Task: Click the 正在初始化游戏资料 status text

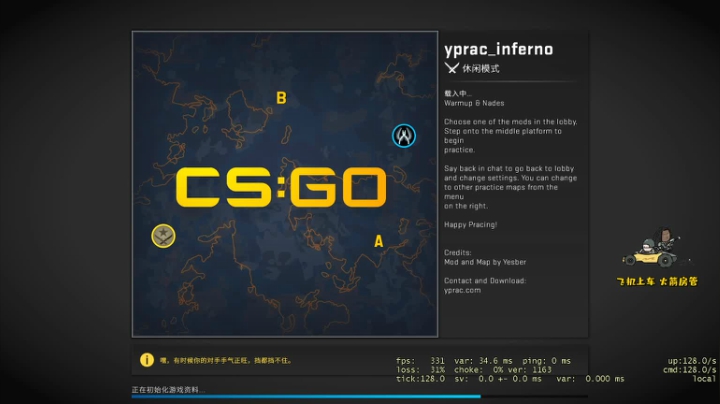Action: click(x=168, y=390)
